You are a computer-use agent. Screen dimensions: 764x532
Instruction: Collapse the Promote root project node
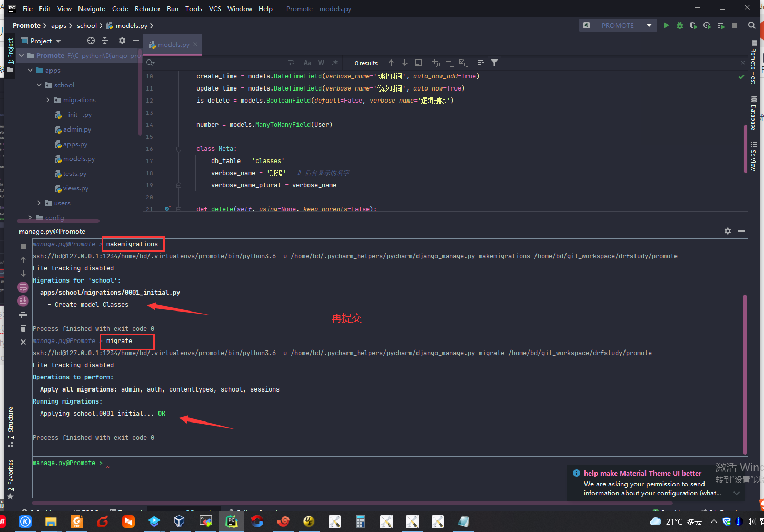(x=22, y=55)
